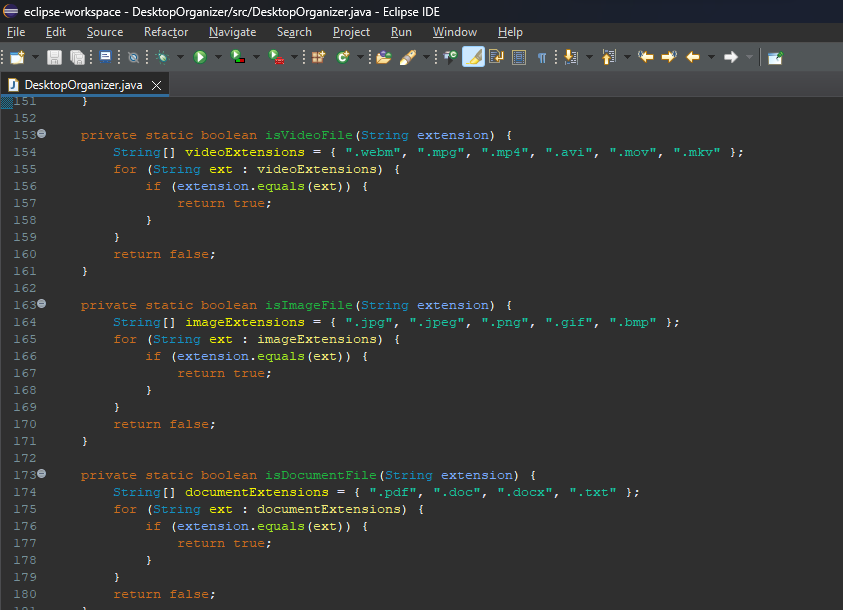Toggle Mark Occurrences highlighter
Image resolution: width=843 pixels, height=610 pixels.
pyautogui.click(x=473, y=57)
